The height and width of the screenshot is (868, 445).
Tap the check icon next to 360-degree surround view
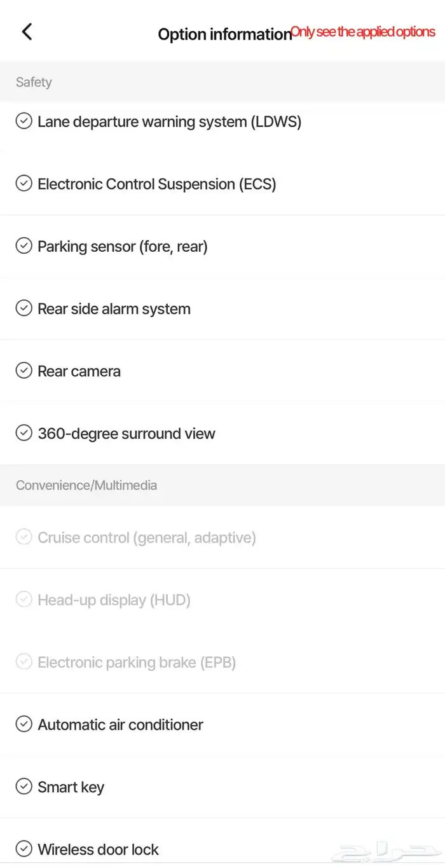click(x=24, y=432)
